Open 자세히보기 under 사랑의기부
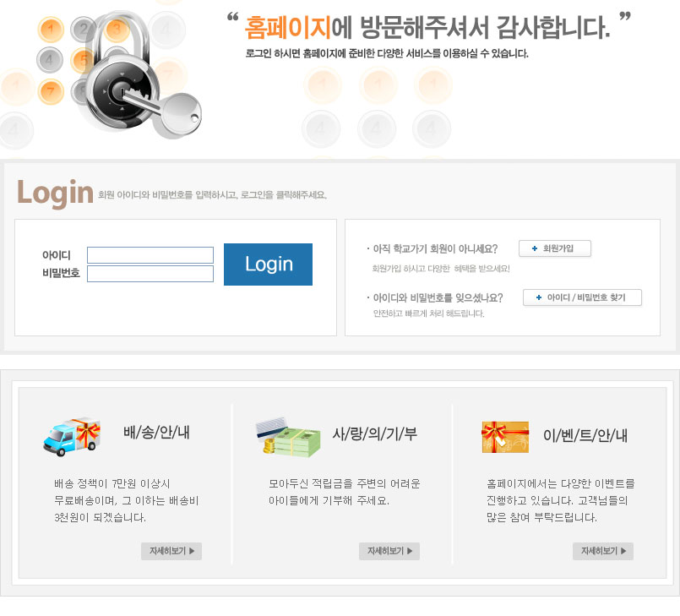 (x=389, y=552)
